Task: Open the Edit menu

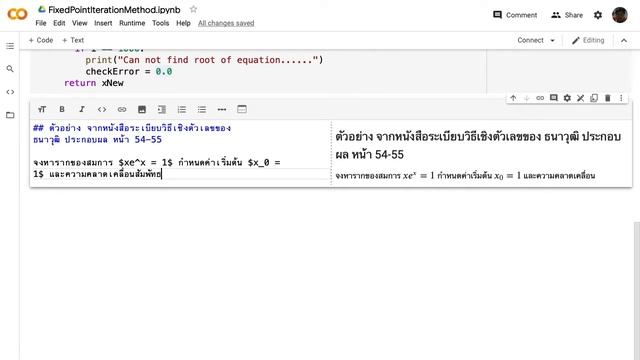Action: pyautogui.click(x=59, y=23)
